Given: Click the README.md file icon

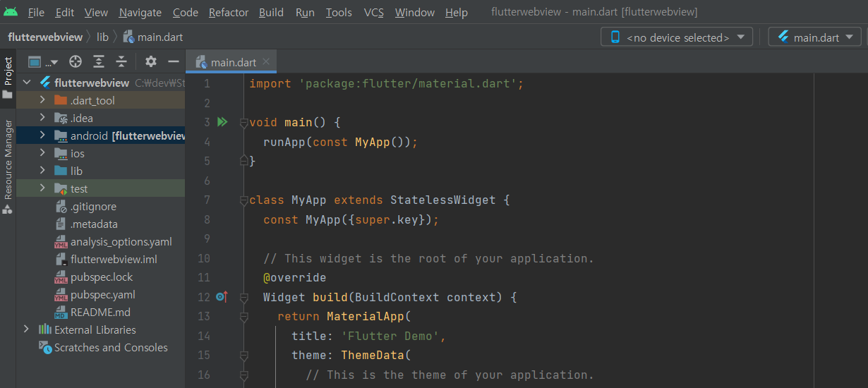Looking at the screenshot, I should [x=61, y=312].
